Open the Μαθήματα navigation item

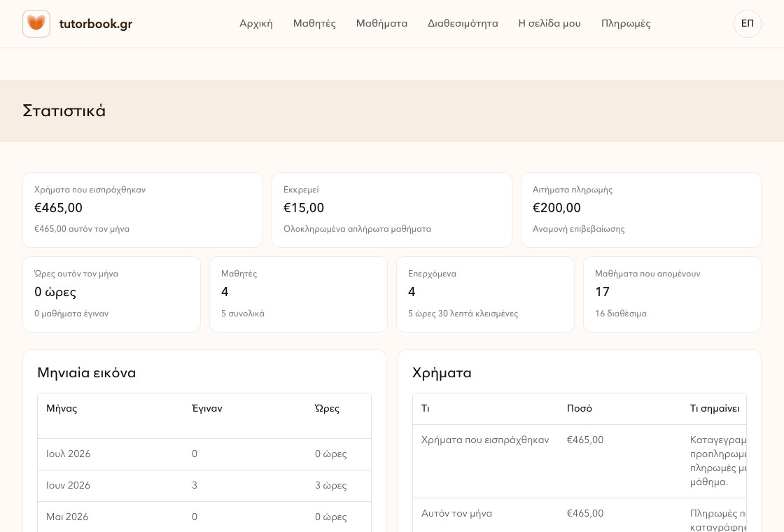click(x=381, y=24)
